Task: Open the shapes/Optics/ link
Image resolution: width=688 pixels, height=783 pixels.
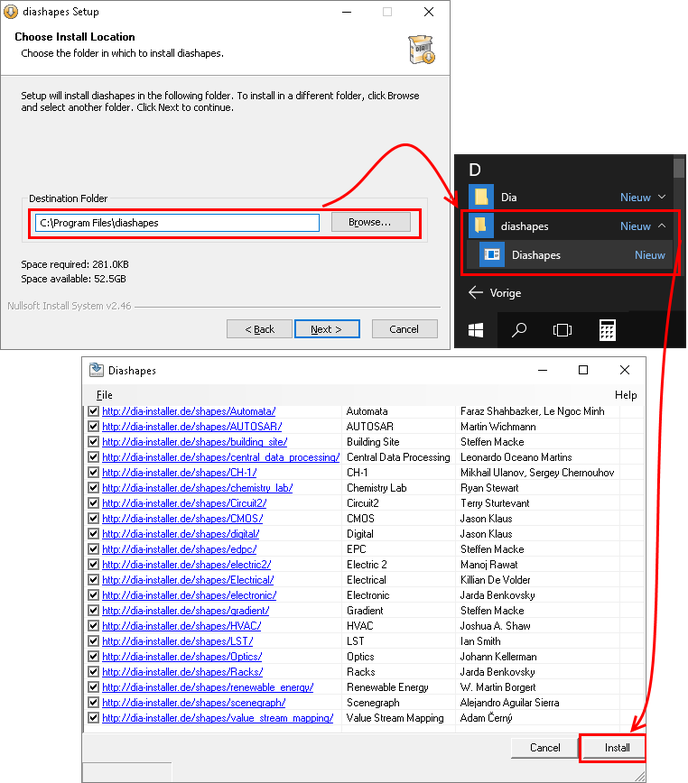Action: coord(182,657)
